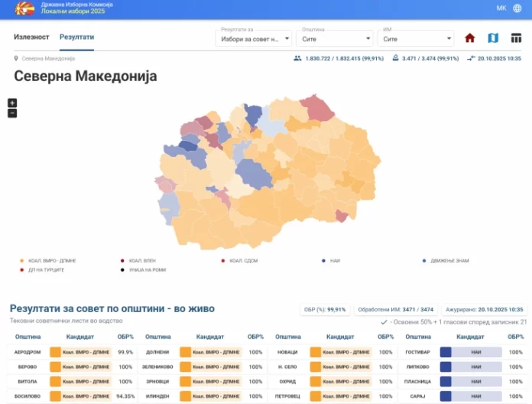Click the АЕРОДРОМ municipality row
This screenshot has width=532, height=404.
coord(28,352)
